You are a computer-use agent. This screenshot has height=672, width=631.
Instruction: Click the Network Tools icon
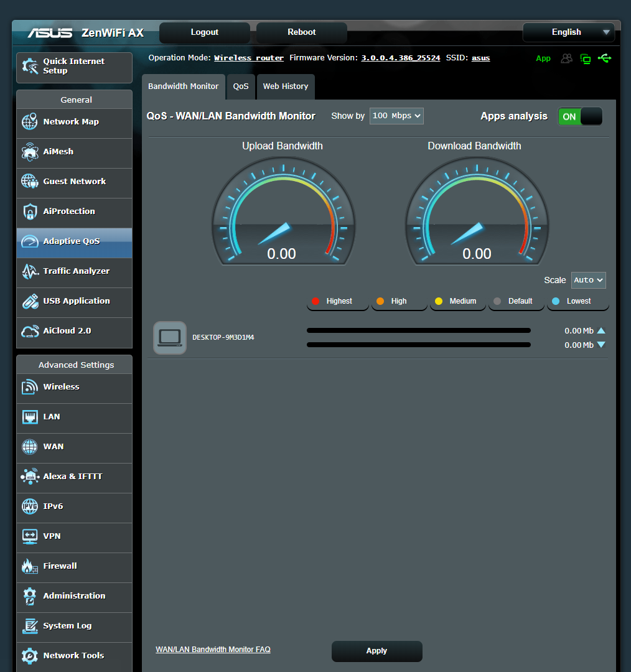point(30,656)
